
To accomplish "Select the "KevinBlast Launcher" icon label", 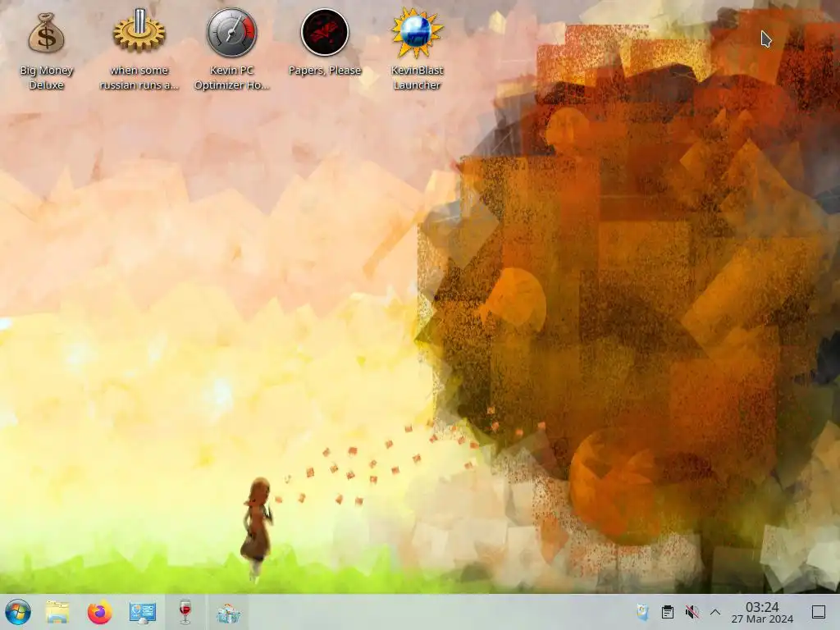I will (417, 78).
